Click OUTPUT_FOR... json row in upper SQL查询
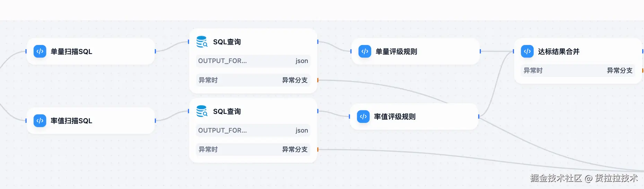The height and width of the screenshot is (189, 644). 253,61
